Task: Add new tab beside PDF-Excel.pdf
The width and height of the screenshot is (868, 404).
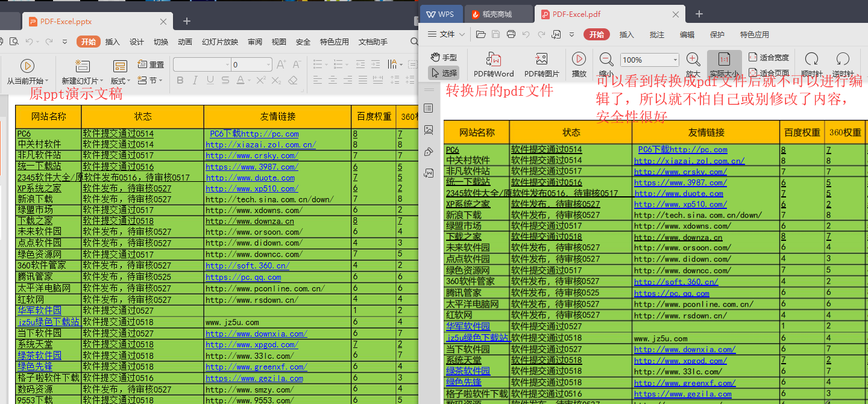Action: [x=699, y=14]
